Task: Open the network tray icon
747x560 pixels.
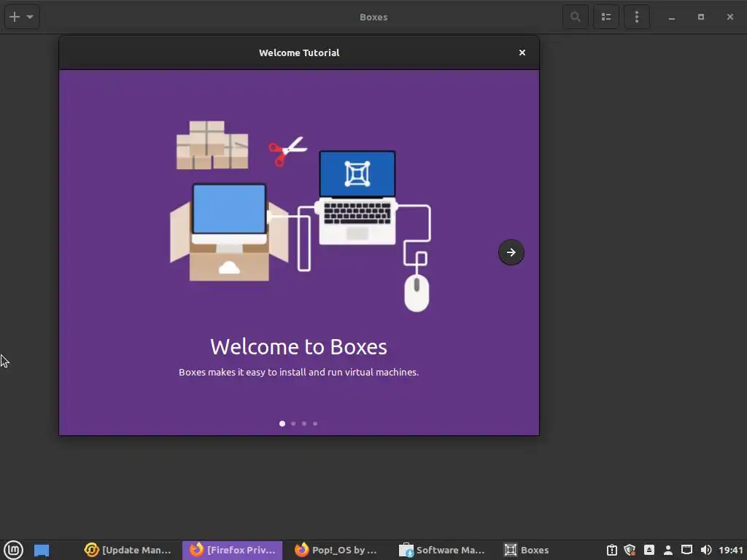Action: (686, 550)
